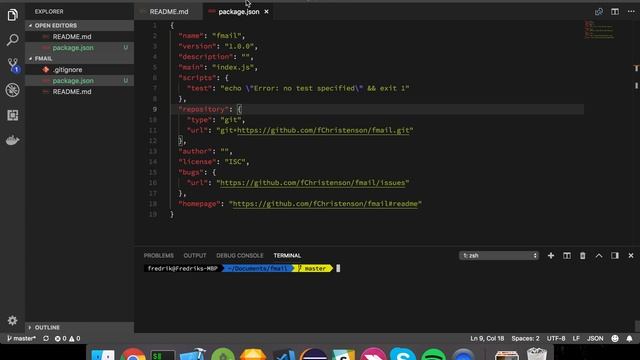This screenshot has width=640, height=360.
Task: Open the Search view in activity bar
Action: (12, 40)
